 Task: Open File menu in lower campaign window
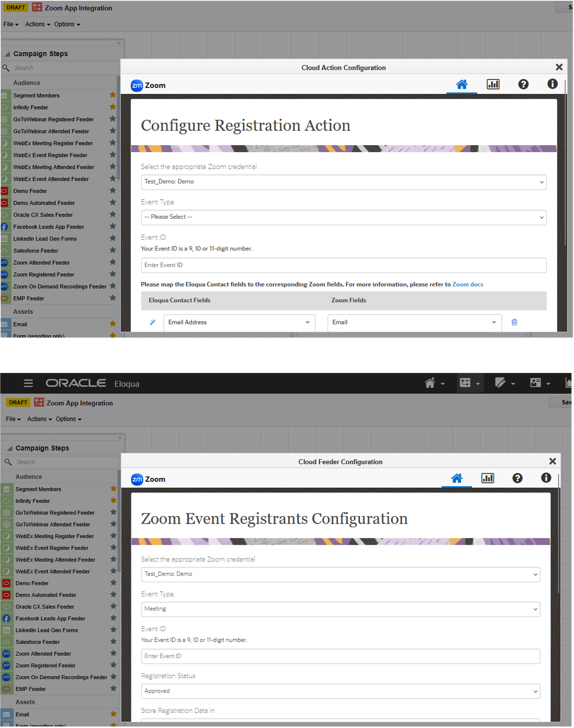point(13,419)
